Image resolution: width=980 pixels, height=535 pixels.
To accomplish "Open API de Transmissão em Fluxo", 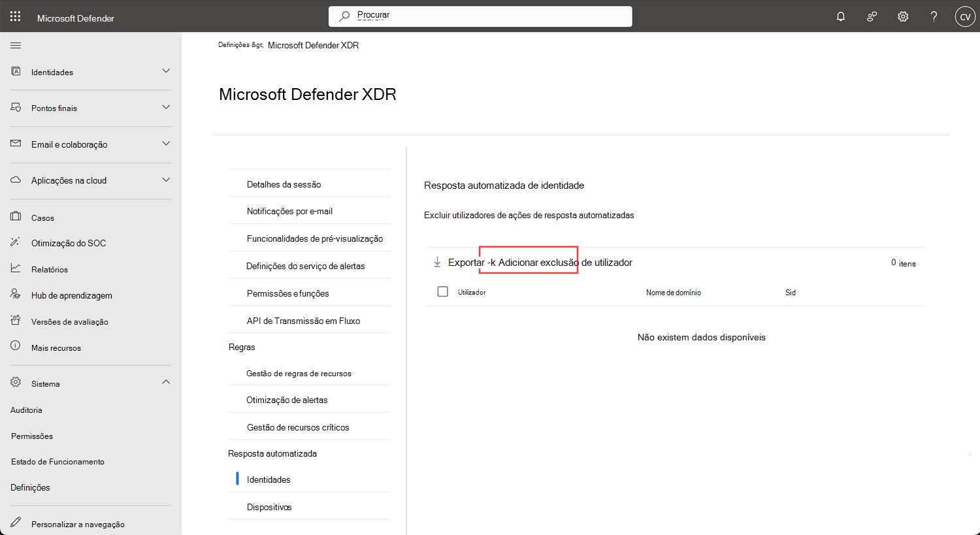I will point(304,321).
